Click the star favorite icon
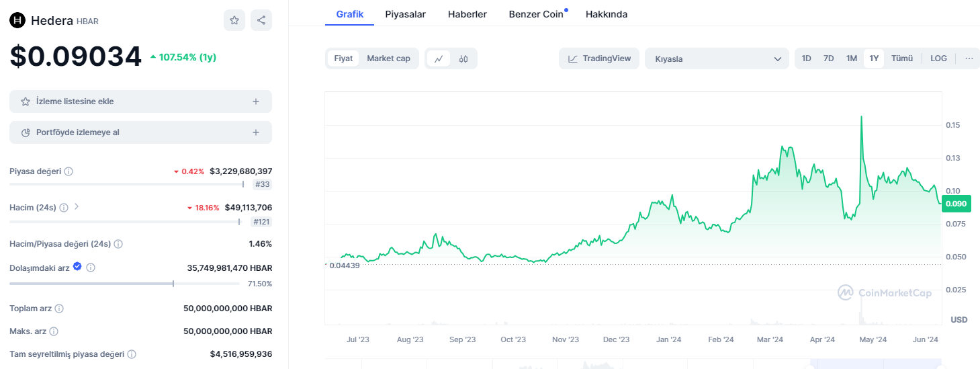 point(234,20)
